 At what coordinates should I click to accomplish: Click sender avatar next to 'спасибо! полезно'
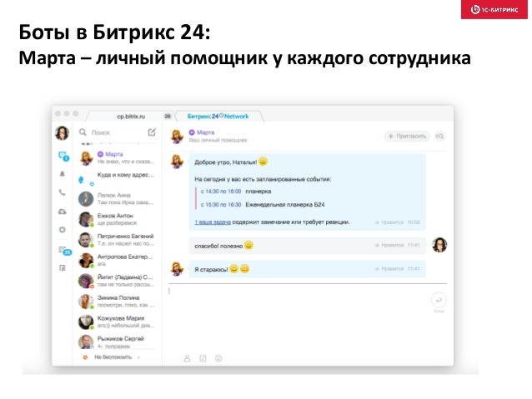pyautogui.click(x=439, y=245)
